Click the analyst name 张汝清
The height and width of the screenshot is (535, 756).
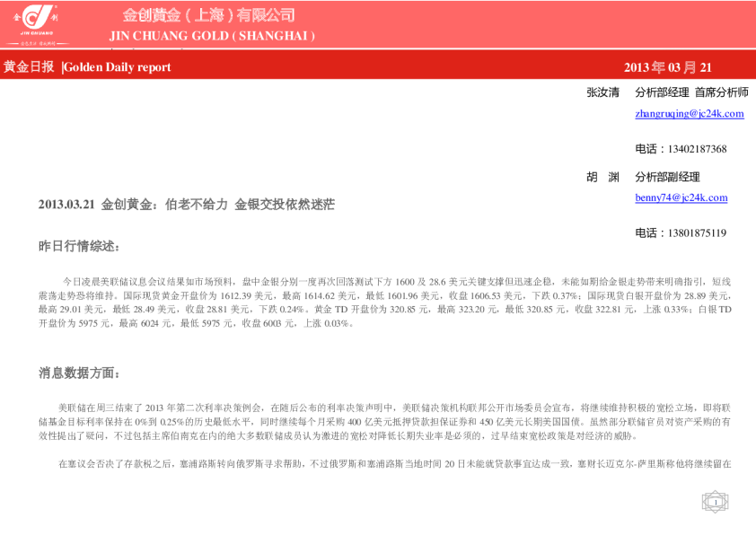[x=602, y=92]
